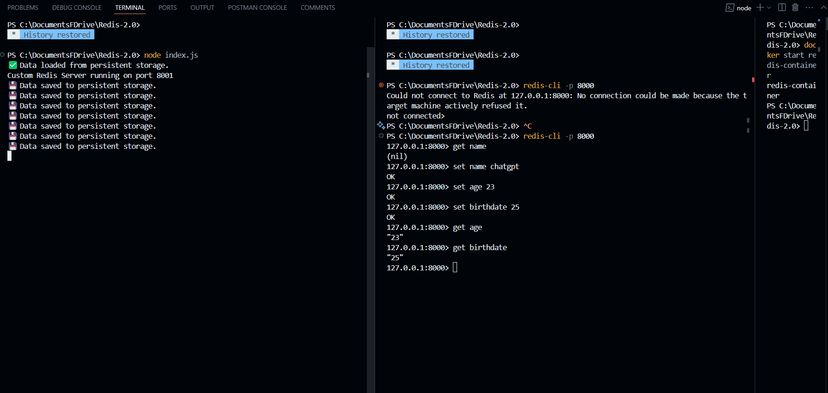The image size is (828, 393).
Task: Click the circle command decoration beside node index.js
Action: point(3,55)
